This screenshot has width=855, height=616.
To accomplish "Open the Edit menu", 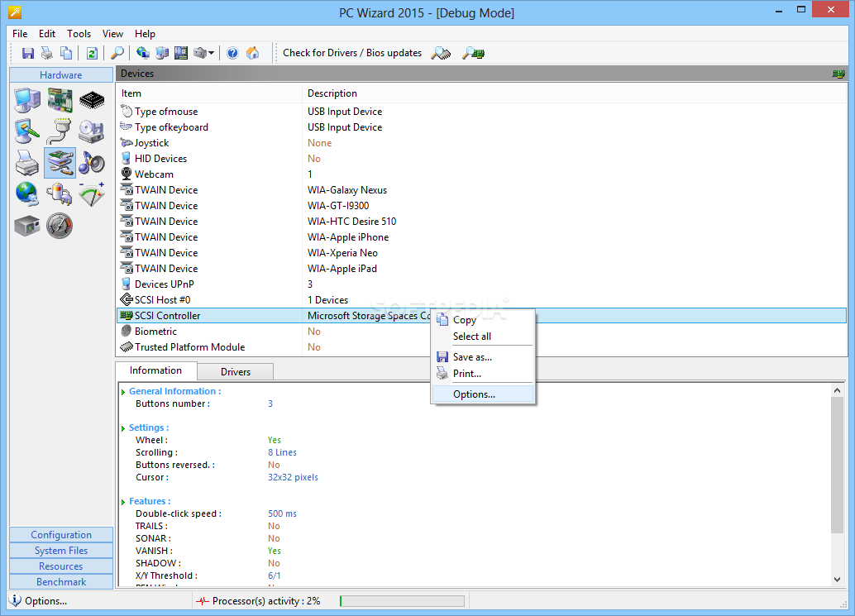I will pyautogui.click(x=47, y=34).
